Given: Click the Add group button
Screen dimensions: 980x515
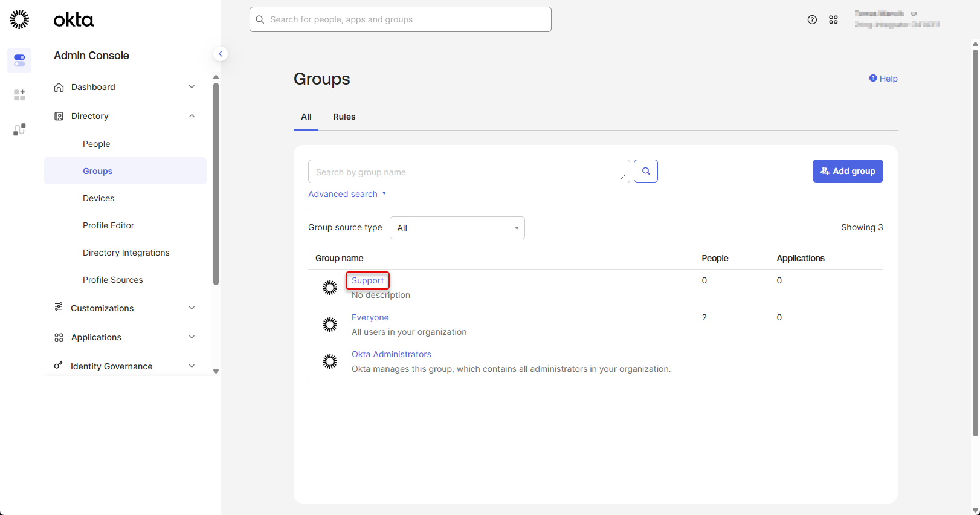Looking at the screenshot, I should click(847, 171).
